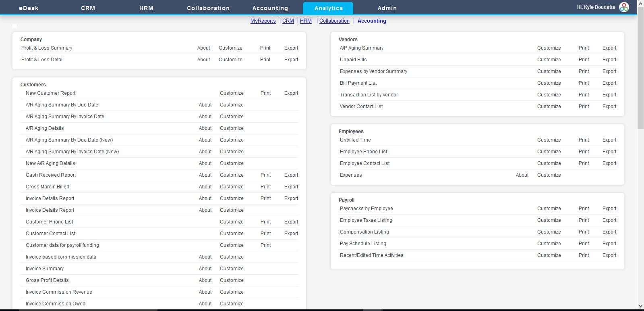644x311 pixels.
Task: Click the user profile avatar icon
Action: point(624,7)
